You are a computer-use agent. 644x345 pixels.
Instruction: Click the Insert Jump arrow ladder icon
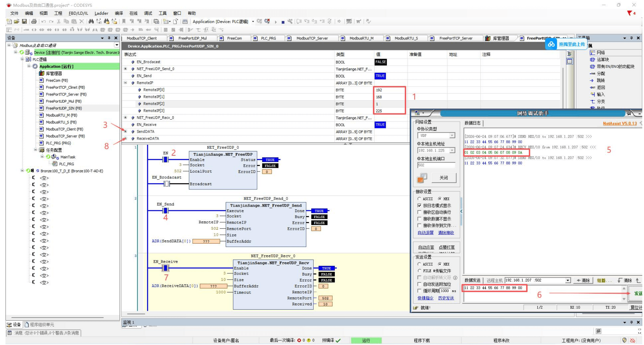pos(132,30)
